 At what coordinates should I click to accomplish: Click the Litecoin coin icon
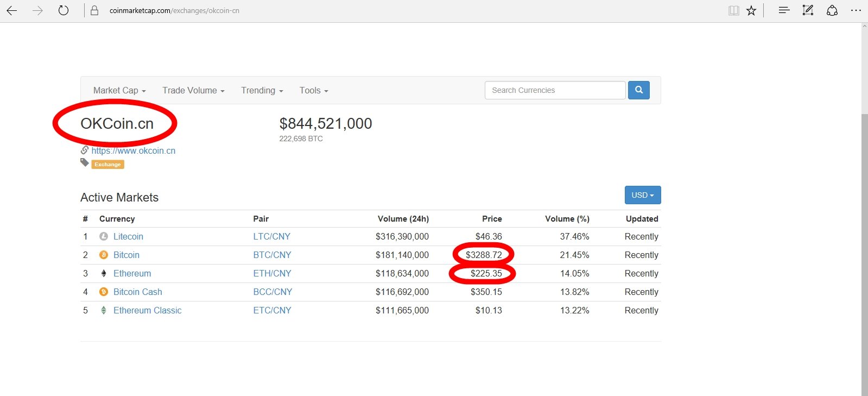click(x=104, y=236)
